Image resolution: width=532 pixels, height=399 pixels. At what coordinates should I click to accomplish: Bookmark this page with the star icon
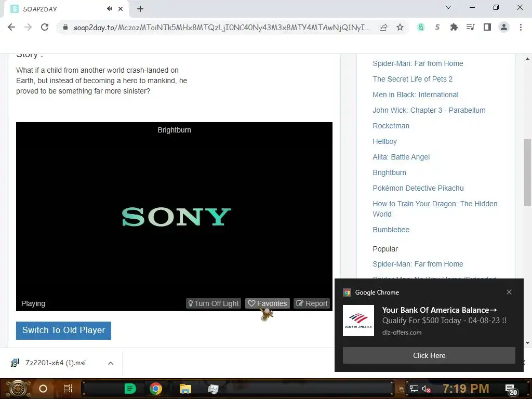400,27
